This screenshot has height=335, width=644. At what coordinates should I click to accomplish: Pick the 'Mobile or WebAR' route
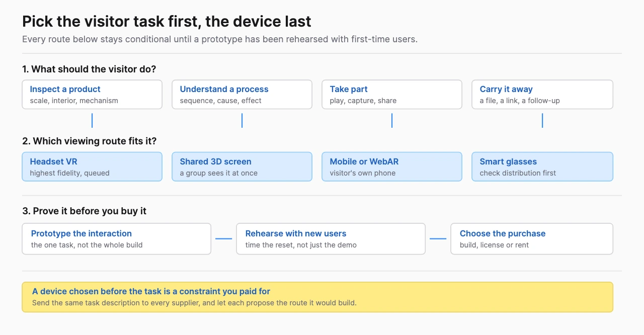tap(392, 166)
